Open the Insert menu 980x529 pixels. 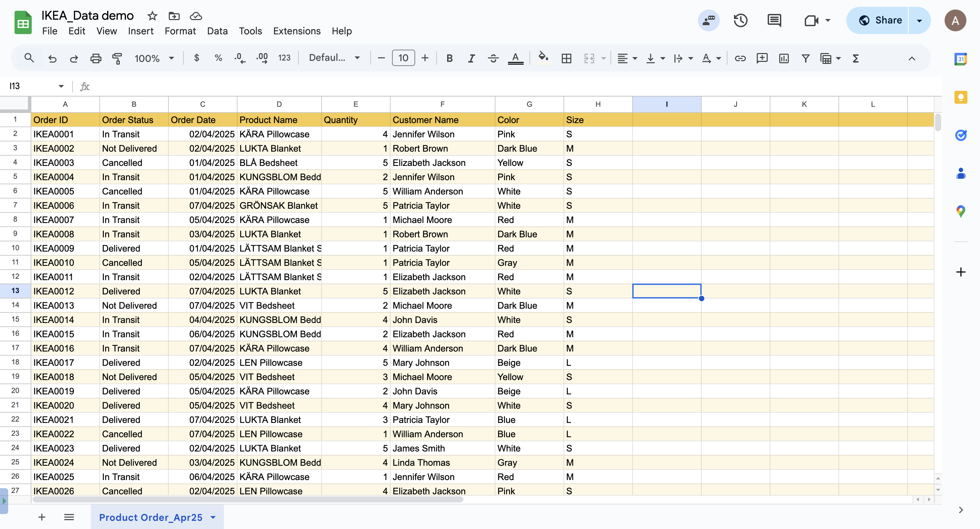click(141, 31)
